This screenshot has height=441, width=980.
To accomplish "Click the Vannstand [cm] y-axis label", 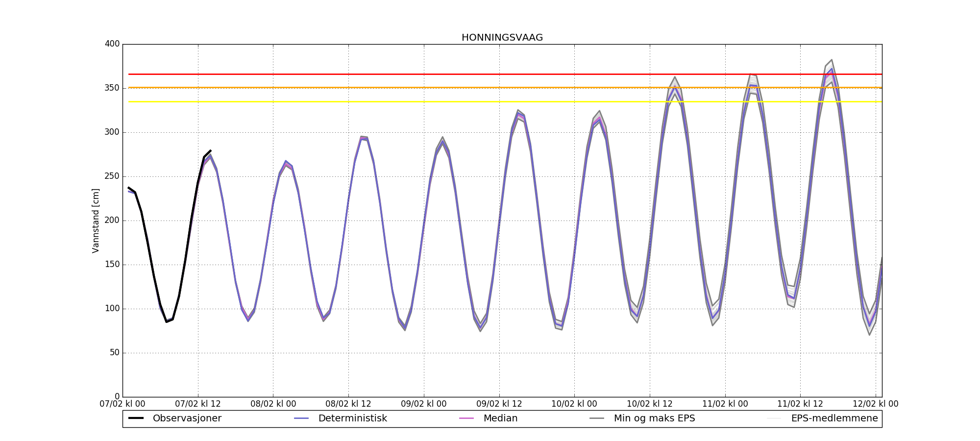I will click(96, 220).
